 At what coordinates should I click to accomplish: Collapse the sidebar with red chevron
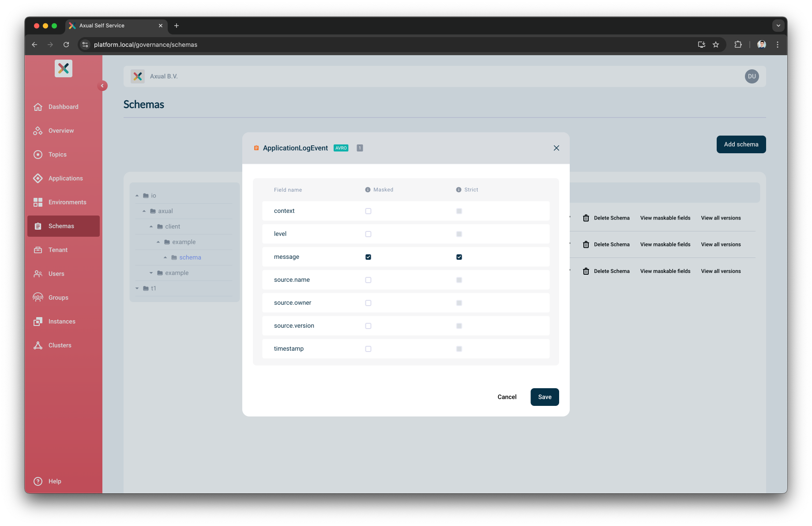pyautogui.click(x=102, y=86)
